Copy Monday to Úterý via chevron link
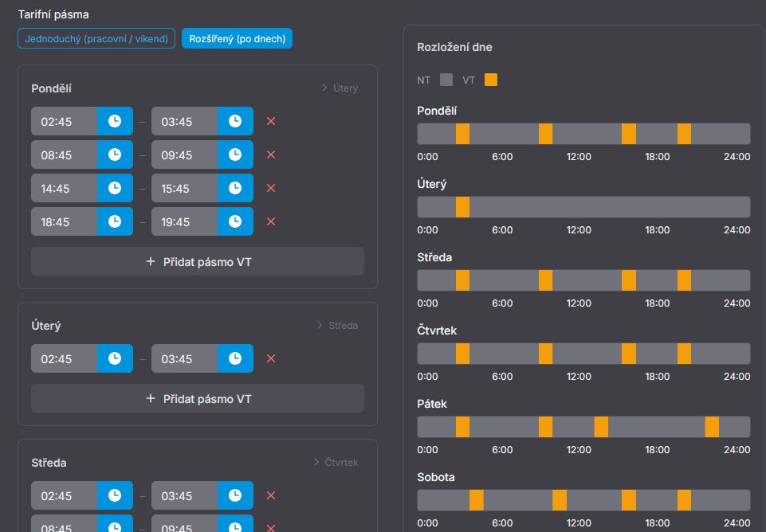The image size is (766, 532). pyautogui.click(x=340, y=88)
